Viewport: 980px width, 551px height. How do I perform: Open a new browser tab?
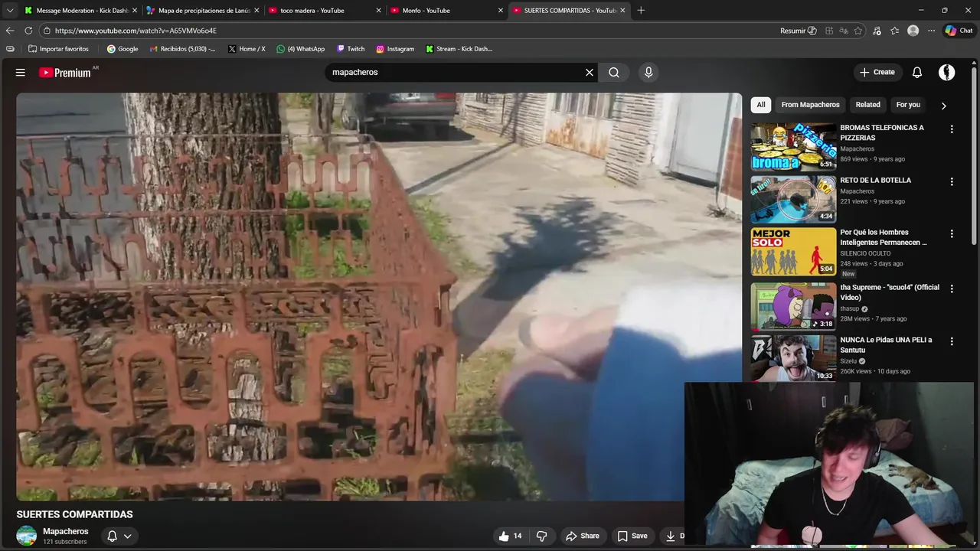click(641, 11)
